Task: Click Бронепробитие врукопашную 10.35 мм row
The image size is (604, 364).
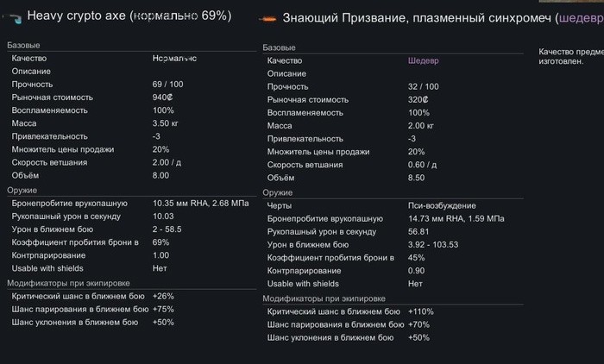Action: [129, 203]
